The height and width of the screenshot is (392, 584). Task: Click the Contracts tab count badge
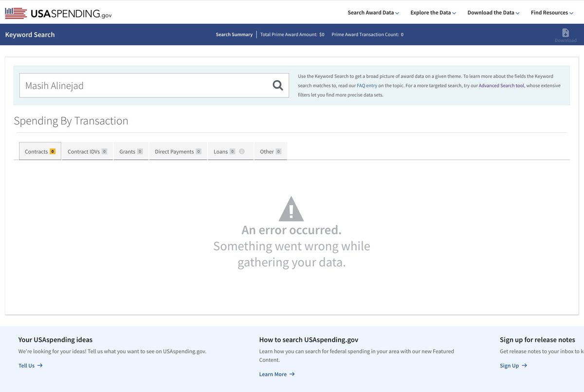coord(53,151)
